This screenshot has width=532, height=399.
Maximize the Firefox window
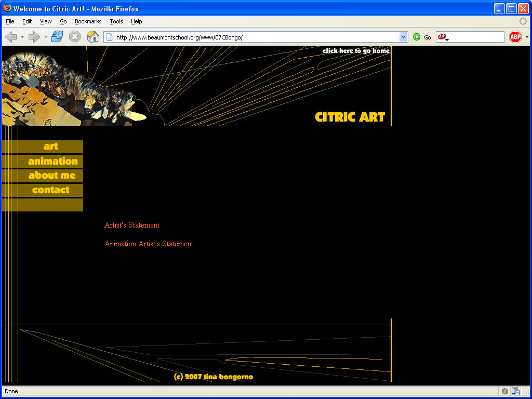511,8
